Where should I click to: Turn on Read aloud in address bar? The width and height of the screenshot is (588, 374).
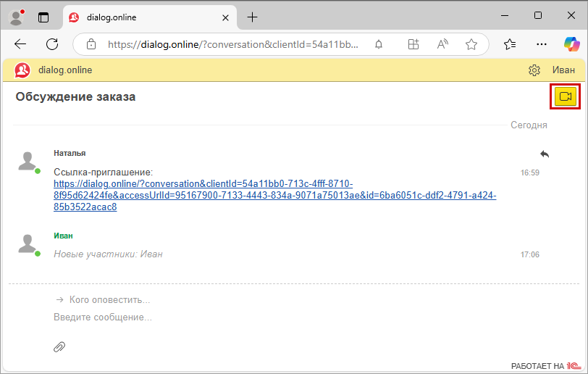pos(442,44)
